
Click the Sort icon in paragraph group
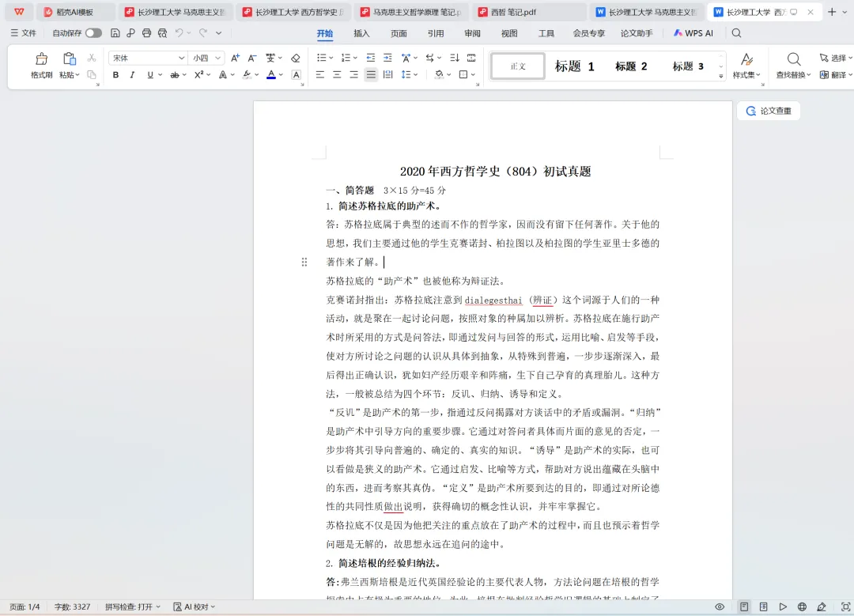(455, 58)
